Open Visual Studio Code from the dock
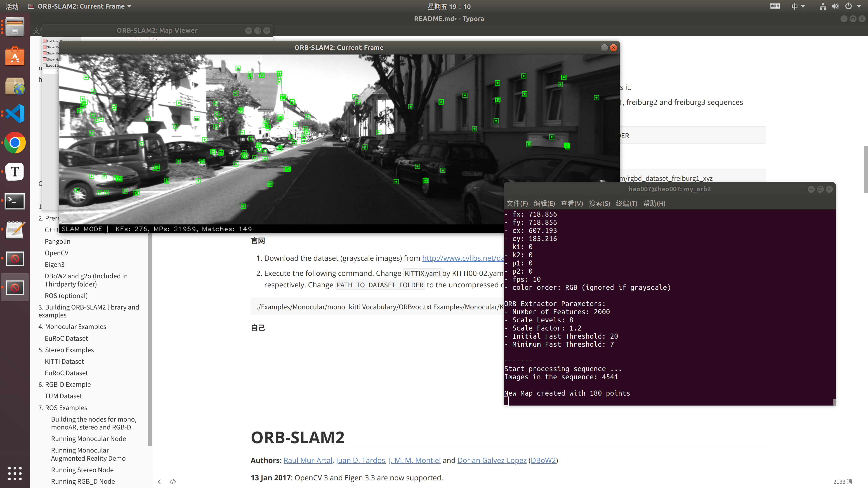Image resolution: width=868 pixels, height=488 pixels. point(15,114)
